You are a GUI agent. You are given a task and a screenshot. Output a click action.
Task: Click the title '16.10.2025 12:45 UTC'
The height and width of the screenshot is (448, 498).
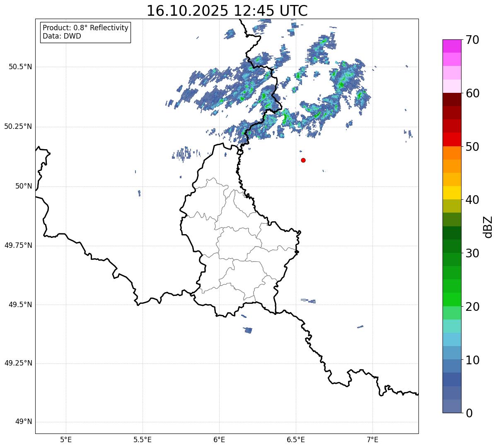(227, 11)
